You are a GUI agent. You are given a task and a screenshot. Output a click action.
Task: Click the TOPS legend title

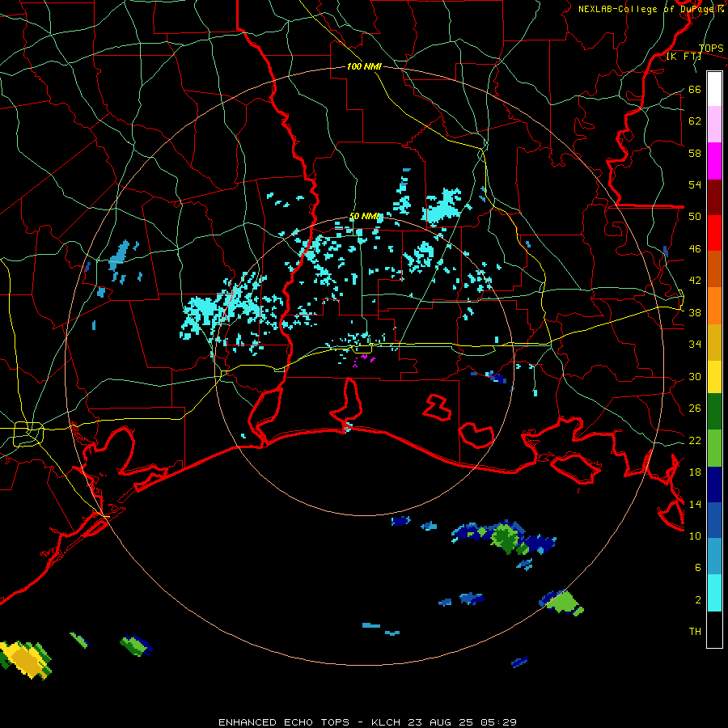[711, 49]
